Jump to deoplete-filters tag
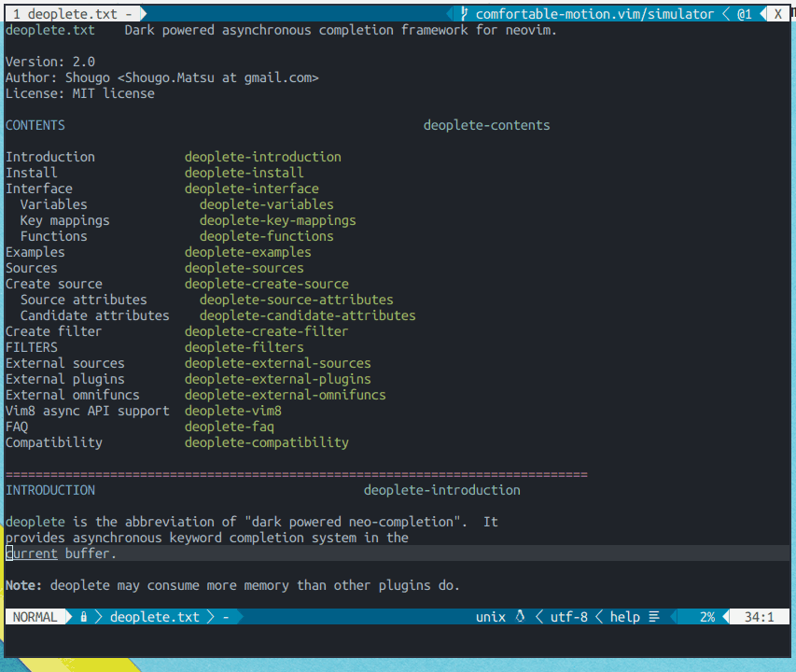 click(244, 347)
